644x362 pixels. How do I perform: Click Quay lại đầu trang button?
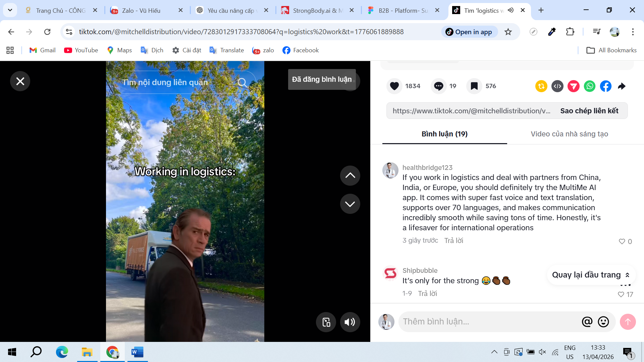[591, 275]
